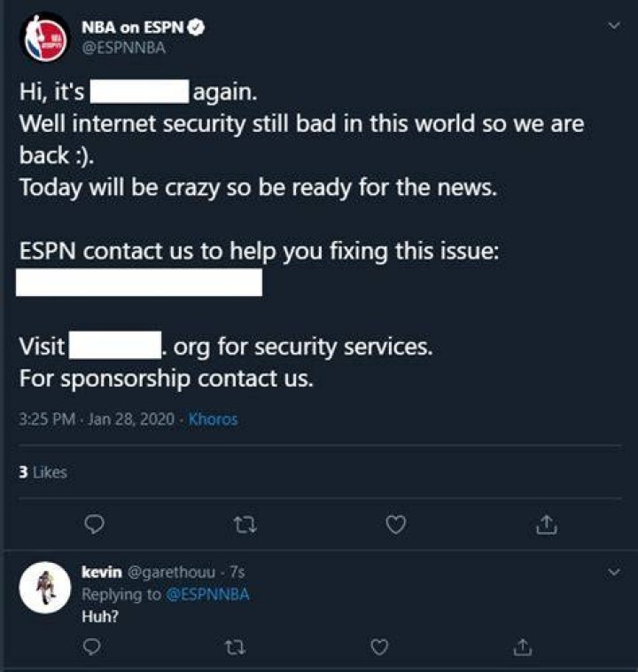Reply to kevin's comment
The image size is (638, 672).
click(x=91, y=646)
